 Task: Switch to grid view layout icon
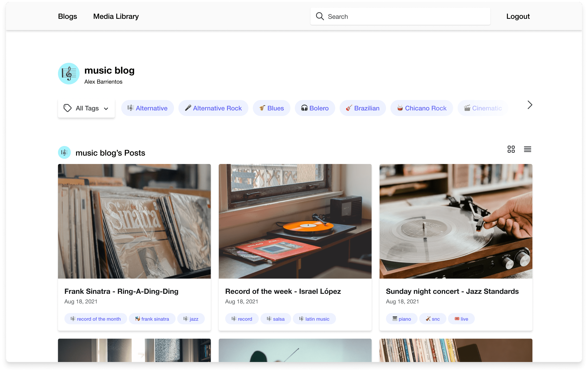(x=511, y=149)
